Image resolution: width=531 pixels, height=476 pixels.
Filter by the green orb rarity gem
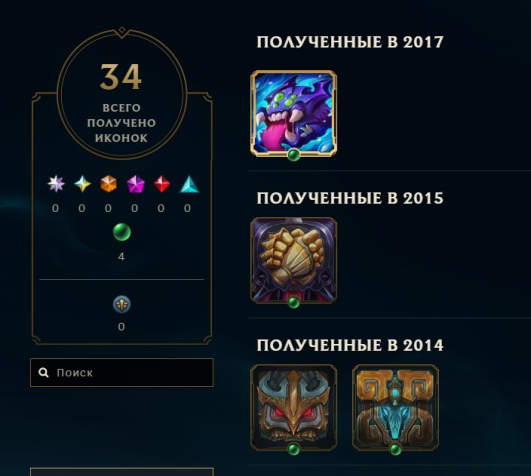122,232
